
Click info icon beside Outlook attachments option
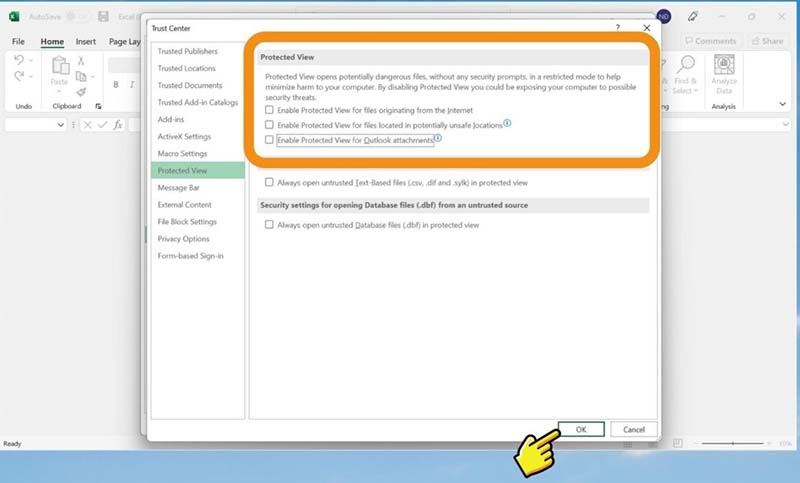(438, 138)
